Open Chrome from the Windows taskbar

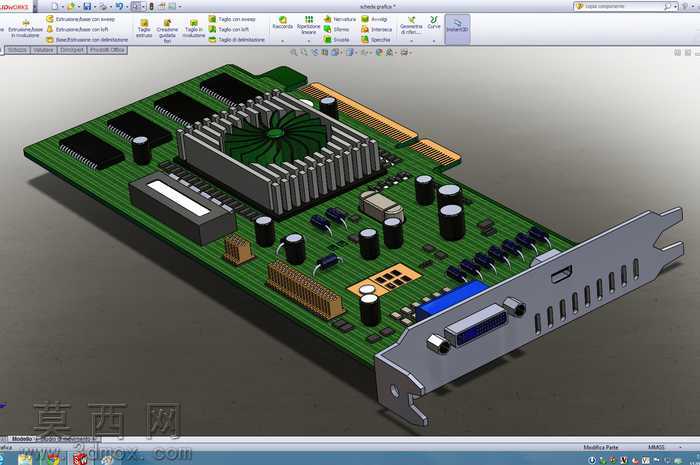click(x=53, y=459)
